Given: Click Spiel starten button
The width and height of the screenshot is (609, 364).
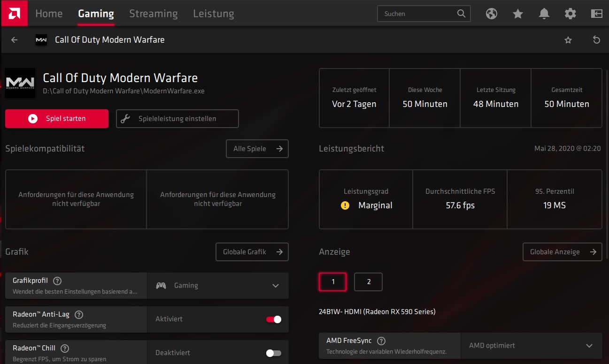Looking at the screenshot, I should click(57, 119).
